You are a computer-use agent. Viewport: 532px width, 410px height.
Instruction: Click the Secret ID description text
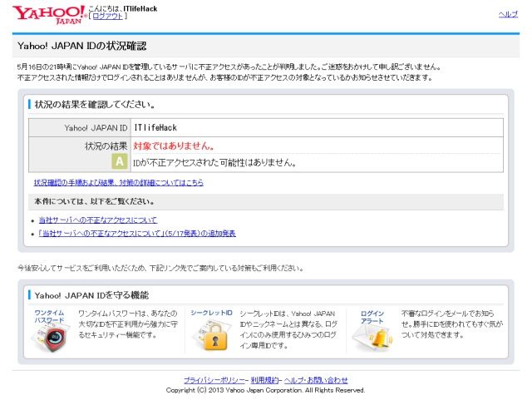point(288,329)
